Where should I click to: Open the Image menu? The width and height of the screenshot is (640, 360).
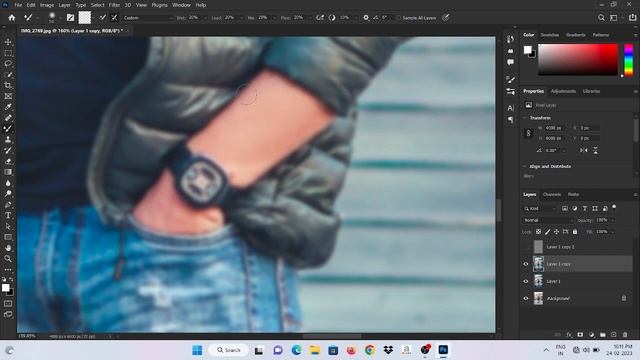coord(47,5)
